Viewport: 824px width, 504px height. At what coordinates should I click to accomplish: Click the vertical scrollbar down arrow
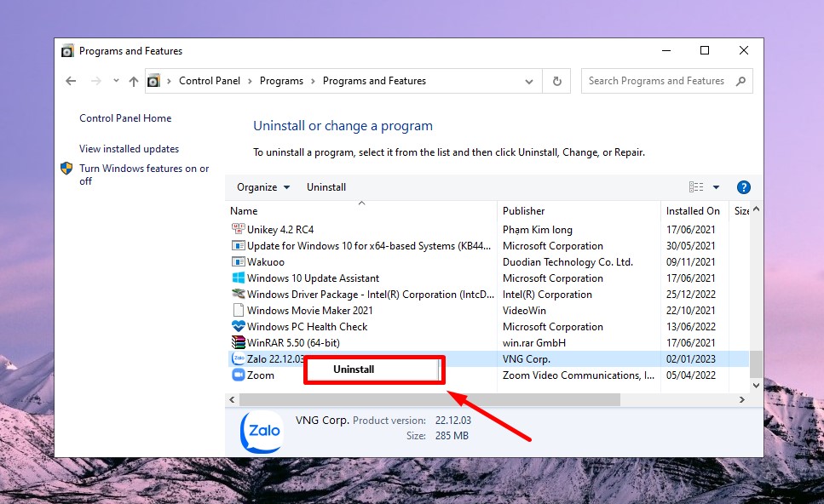click(x=756, y=386)
